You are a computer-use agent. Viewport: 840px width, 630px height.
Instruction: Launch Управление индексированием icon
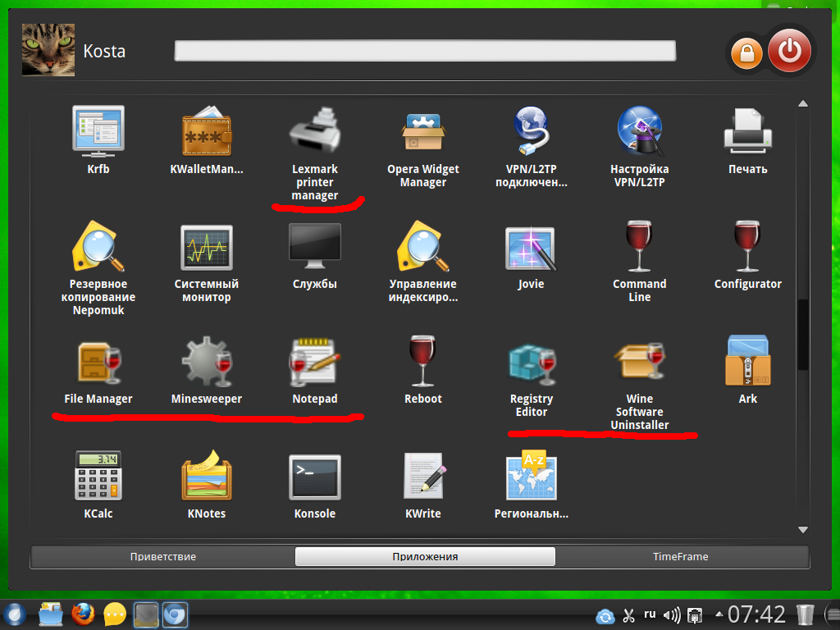point(423,246)
